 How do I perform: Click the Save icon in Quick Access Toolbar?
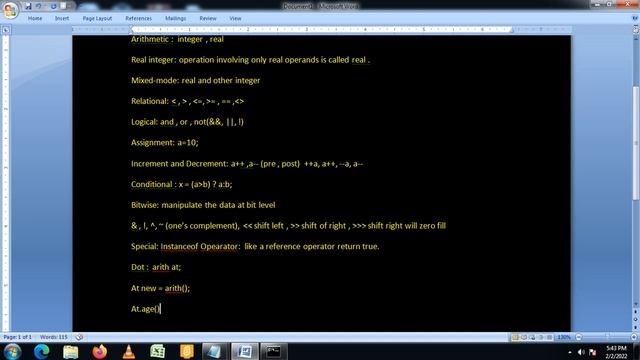point(28,6)
